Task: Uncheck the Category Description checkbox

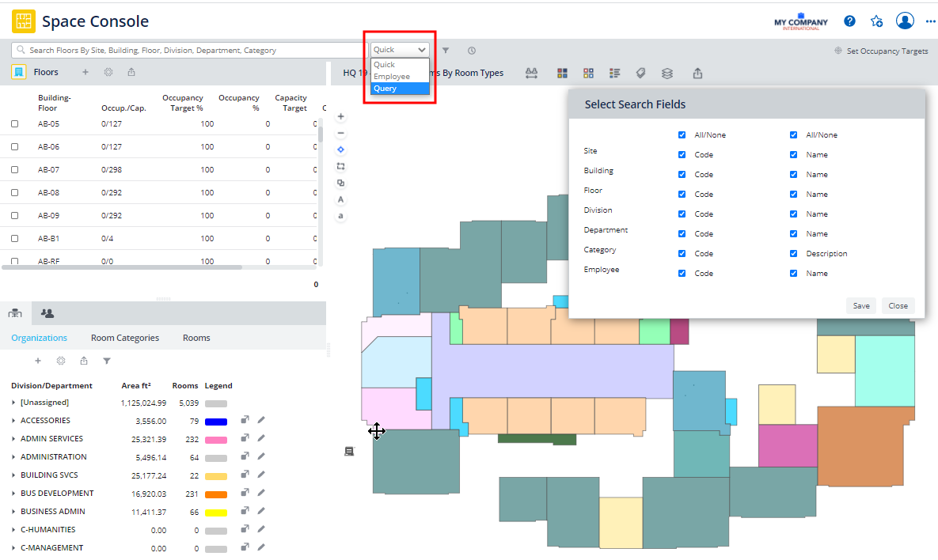Action: pos(793,254)
